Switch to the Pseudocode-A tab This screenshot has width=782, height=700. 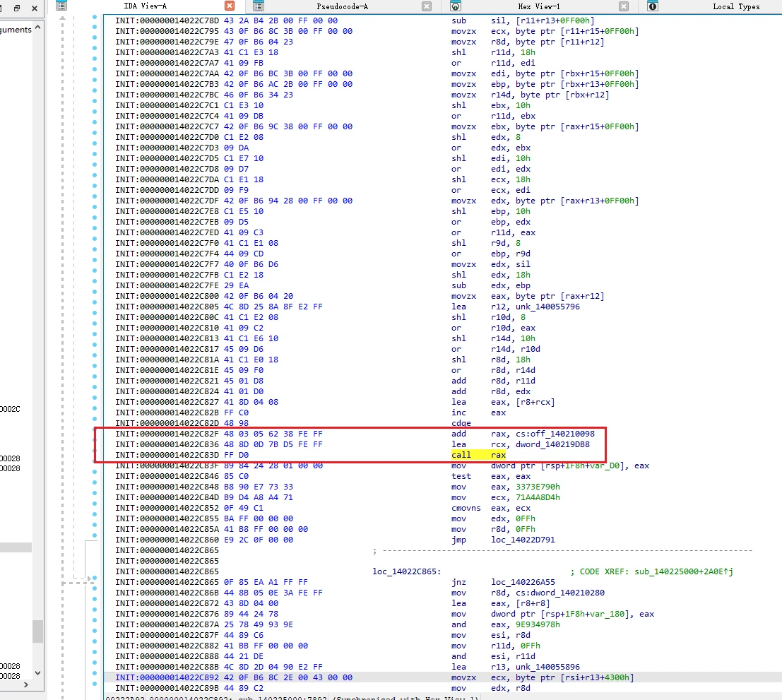tap(342, 6)
